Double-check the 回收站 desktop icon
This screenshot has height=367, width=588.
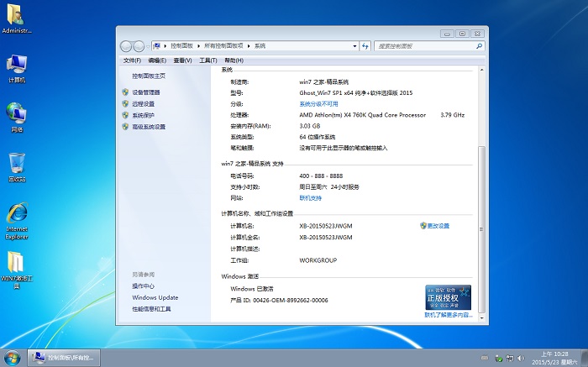17,166
